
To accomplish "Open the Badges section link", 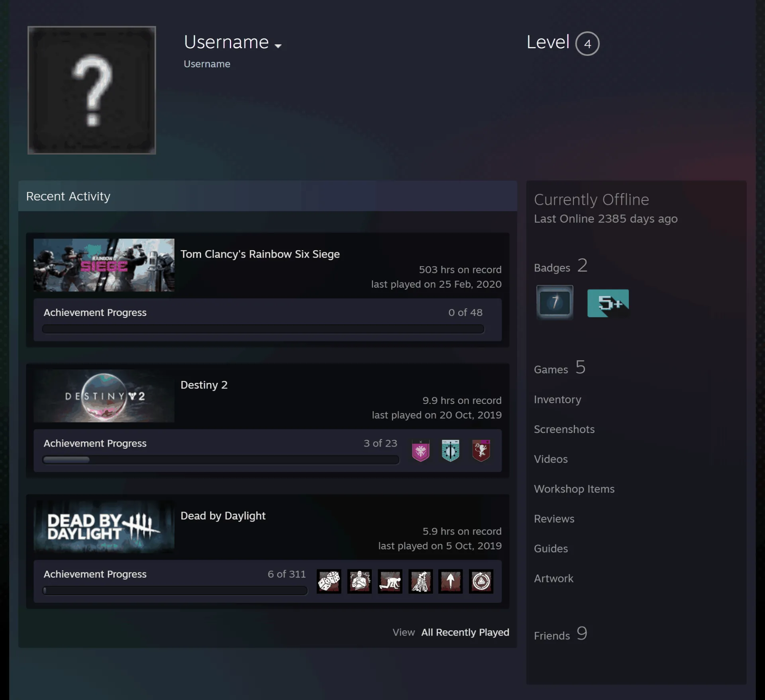I will coord(561,266).
